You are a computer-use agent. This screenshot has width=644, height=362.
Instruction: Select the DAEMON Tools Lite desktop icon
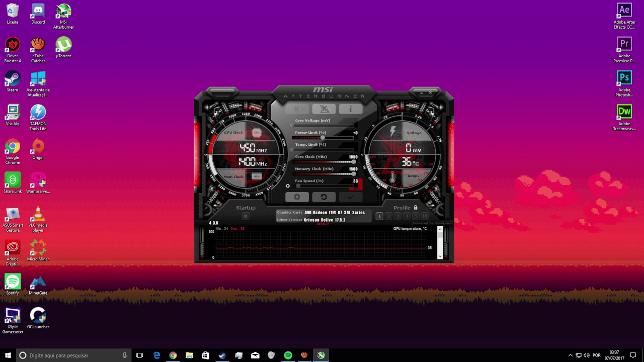(38, 118)
